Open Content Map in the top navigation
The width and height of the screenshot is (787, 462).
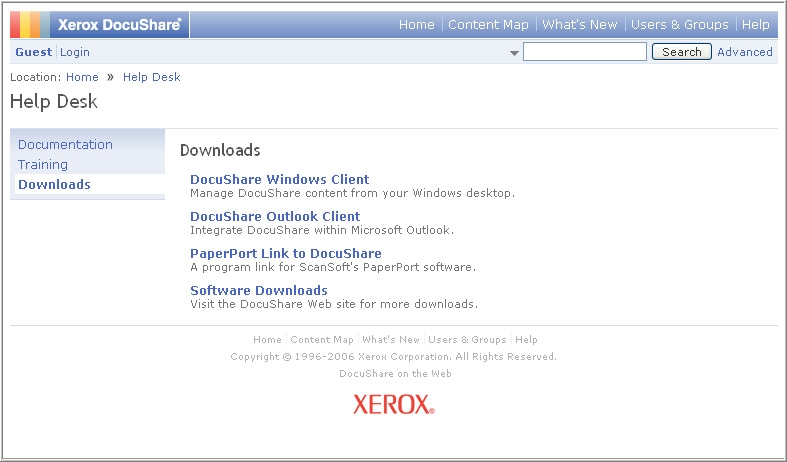click(x=488, y=25)
